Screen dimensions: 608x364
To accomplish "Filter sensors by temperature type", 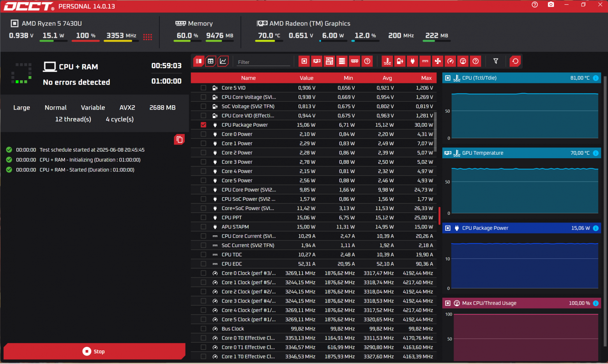I will 387,61.
